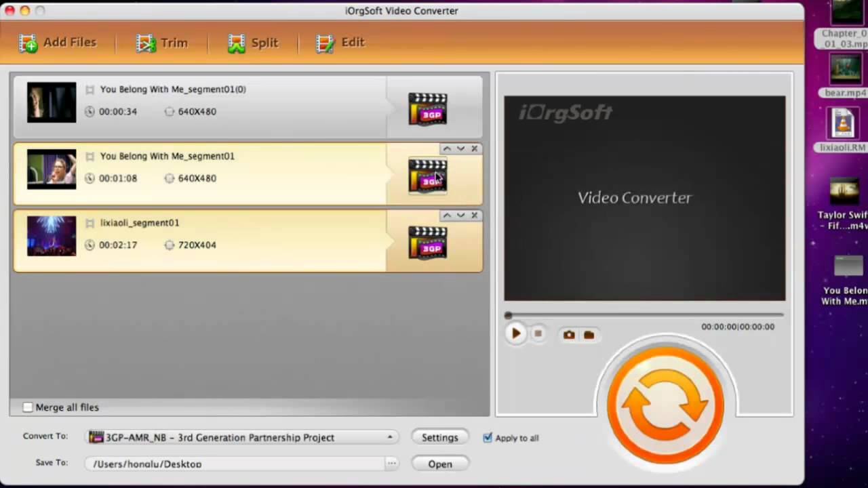
Task: Select the bear.mp4 desktop file
Action: point(845,76)
